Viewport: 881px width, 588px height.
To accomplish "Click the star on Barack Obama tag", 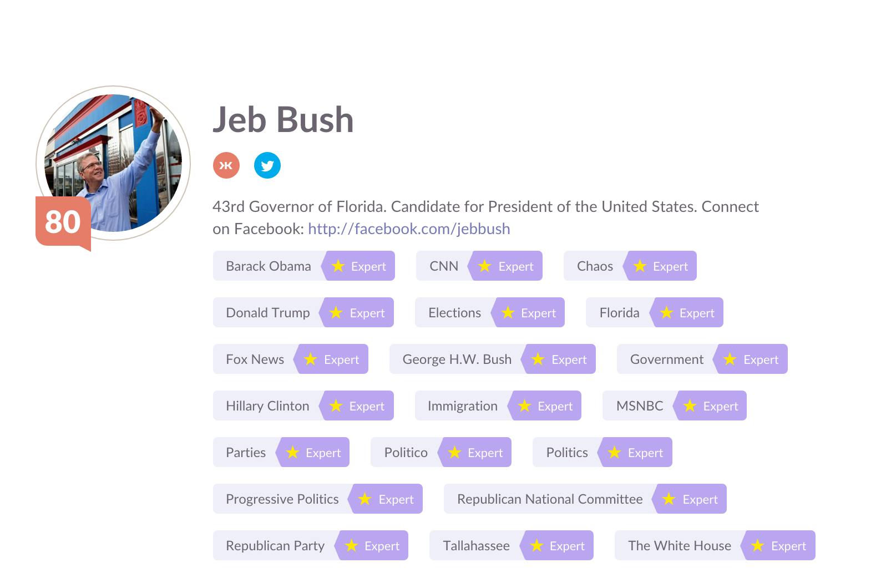I will coord(338,266).
